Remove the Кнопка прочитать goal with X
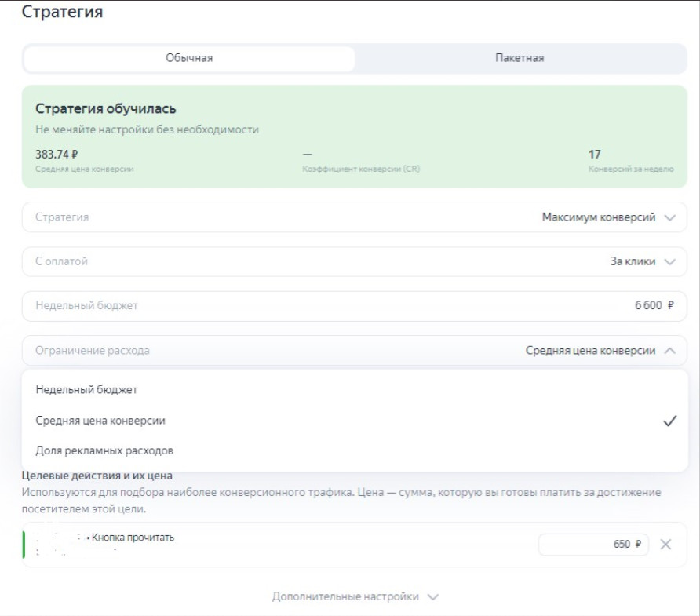Screen dimensions: 700x616 click(x=665, y=545)
